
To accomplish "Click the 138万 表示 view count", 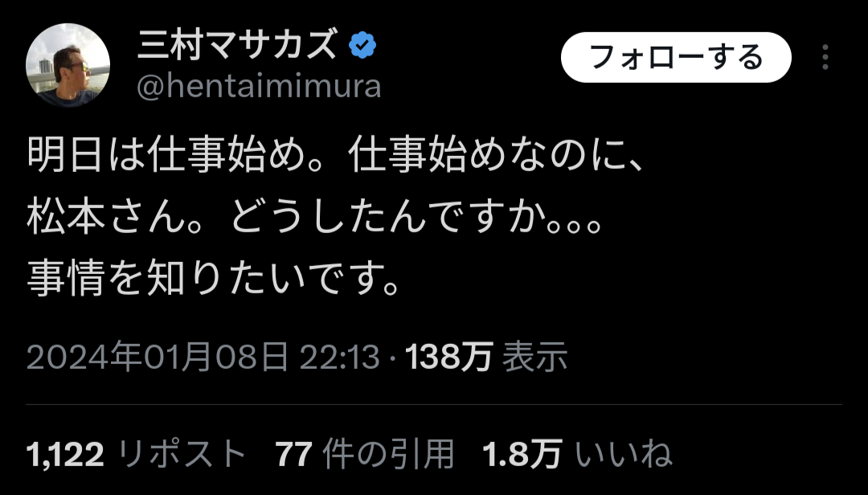I will (x=486, y=357).
